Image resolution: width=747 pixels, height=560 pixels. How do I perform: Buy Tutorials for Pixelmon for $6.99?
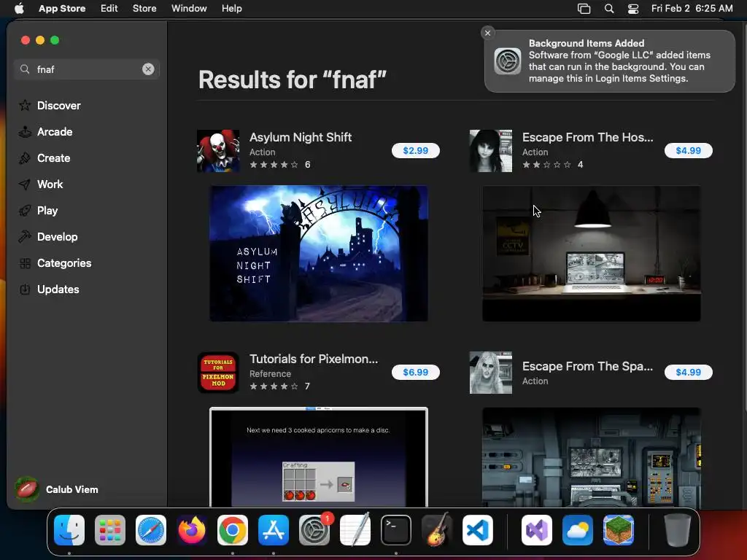(x=415, y=372)
